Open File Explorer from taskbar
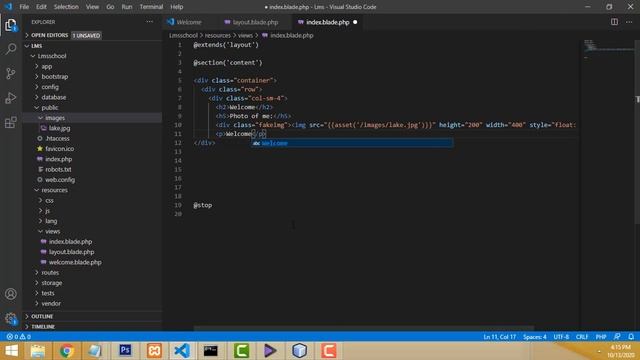The width and height of the screenshot is (640, 360). click(x=38, y=351)
